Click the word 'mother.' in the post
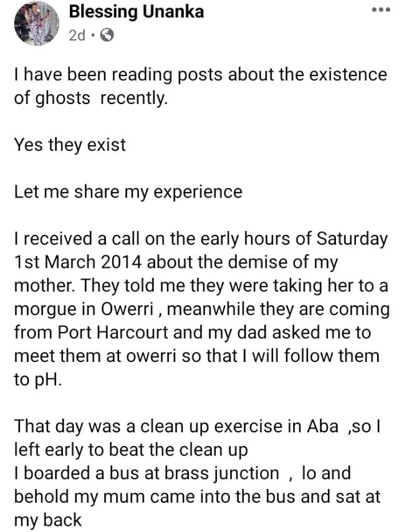Image resolution: width=412 pixels, height=532 pixels. (40, 285)
